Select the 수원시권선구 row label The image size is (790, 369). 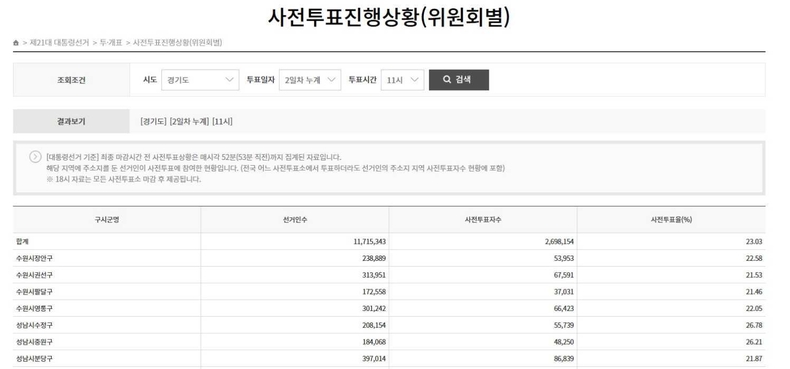34,275
